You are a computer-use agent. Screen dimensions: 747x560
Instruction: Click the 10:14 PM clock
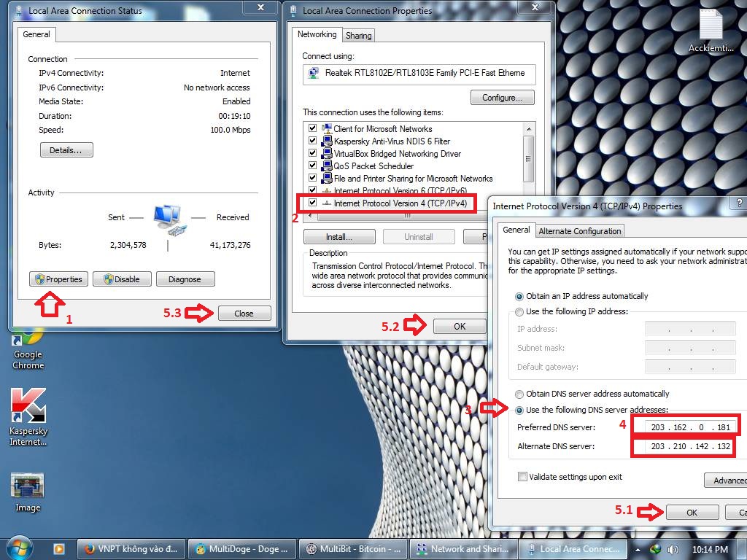pyautogui.click(x=710, y=550)
